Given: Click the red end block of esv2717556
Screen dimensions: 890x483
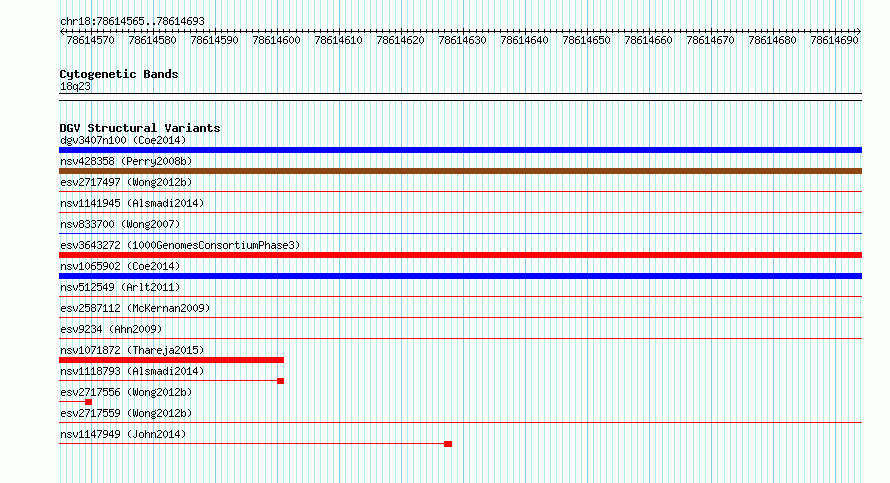Looking at the screenshot, I should (x=89, y=402).
